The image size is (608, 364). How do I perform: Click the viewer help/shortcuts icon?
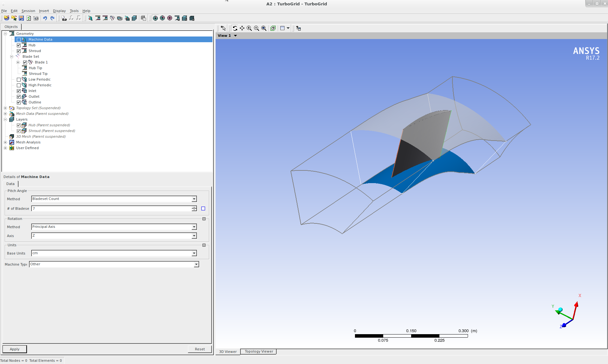[x=298, y=28]
